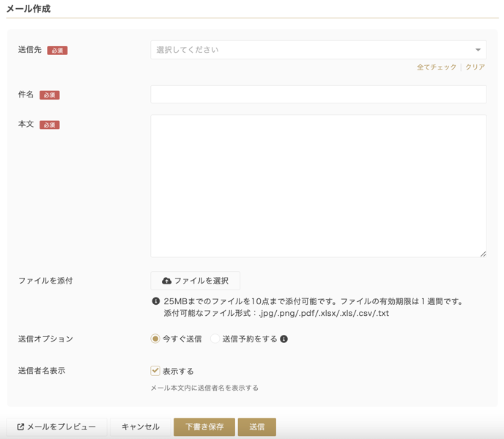The width and height of the screenshot is (504, 439).
Task: Select the 送信予約をする radio option
Action: pos(215,339)
